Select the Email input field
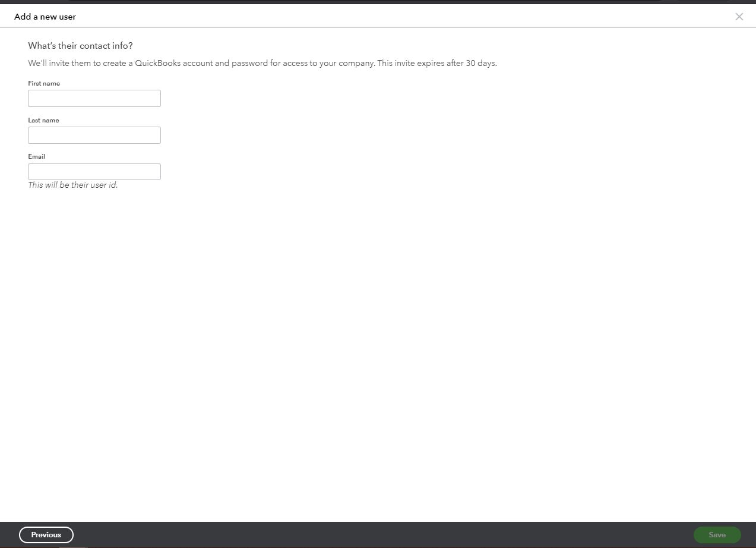Screen dimensions: 756x548 coord(94,172)
